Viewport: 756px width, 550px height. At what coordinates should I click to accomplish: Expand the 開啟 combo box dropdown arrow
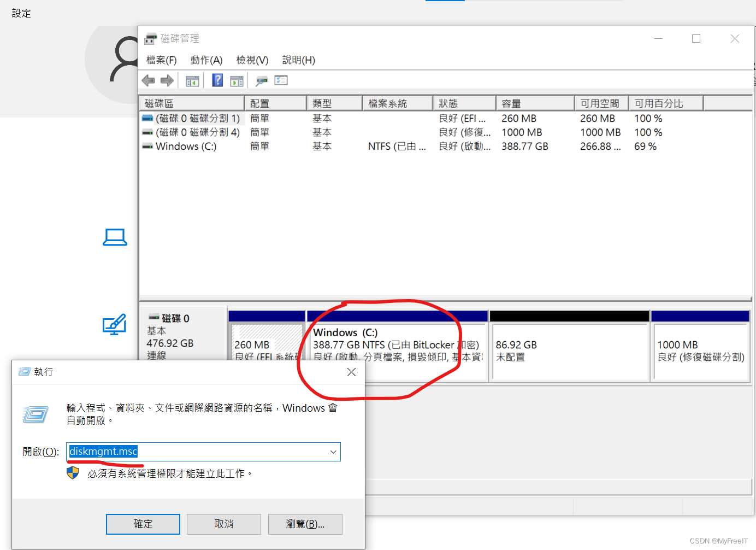[x=333, y=452]
